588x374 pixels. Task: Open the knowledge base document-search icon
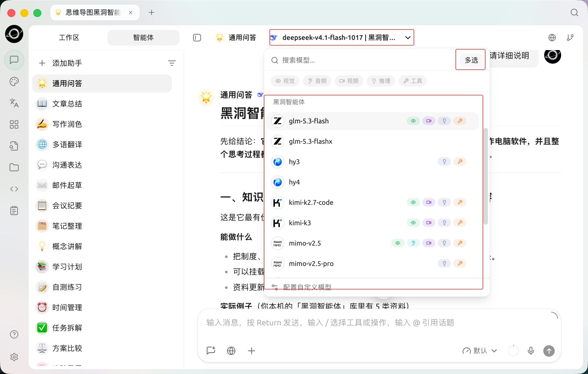coord(14,146)
